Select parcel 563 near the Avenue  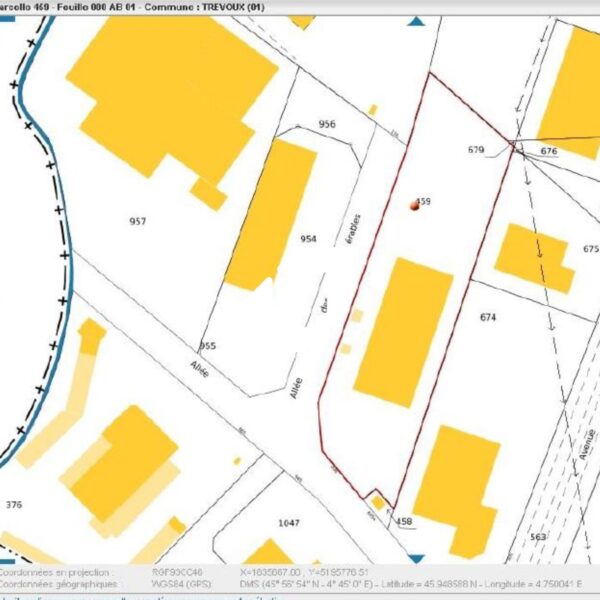point(538,537)
